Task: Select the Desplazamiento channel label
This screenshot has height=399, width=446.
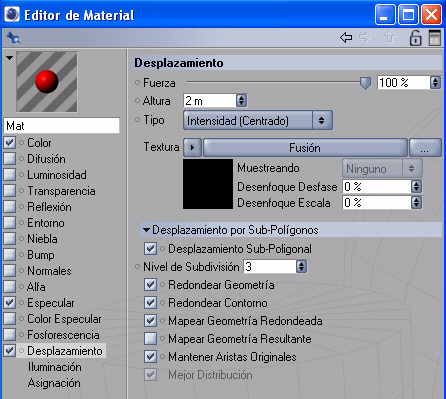Action: point(65,351)
